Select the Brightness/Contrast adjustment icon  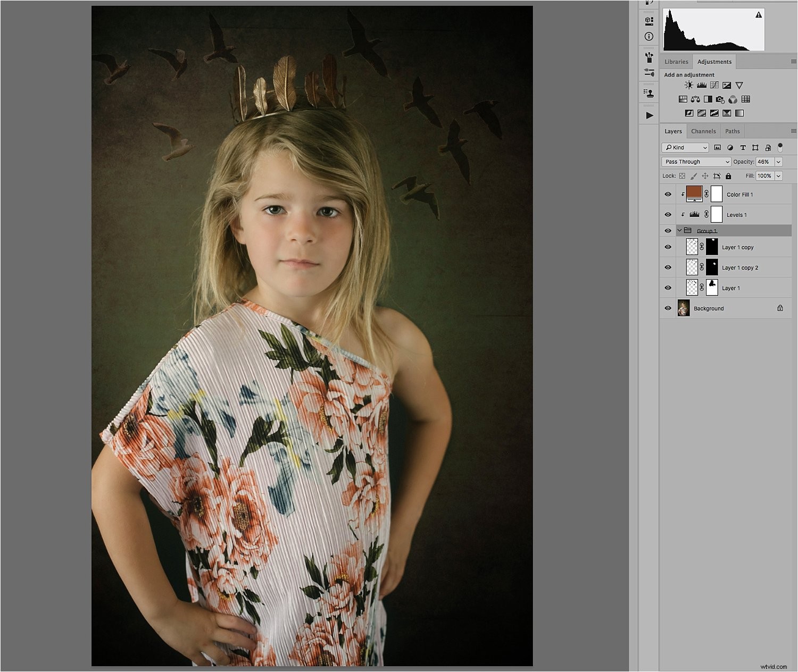pos(688,85)
